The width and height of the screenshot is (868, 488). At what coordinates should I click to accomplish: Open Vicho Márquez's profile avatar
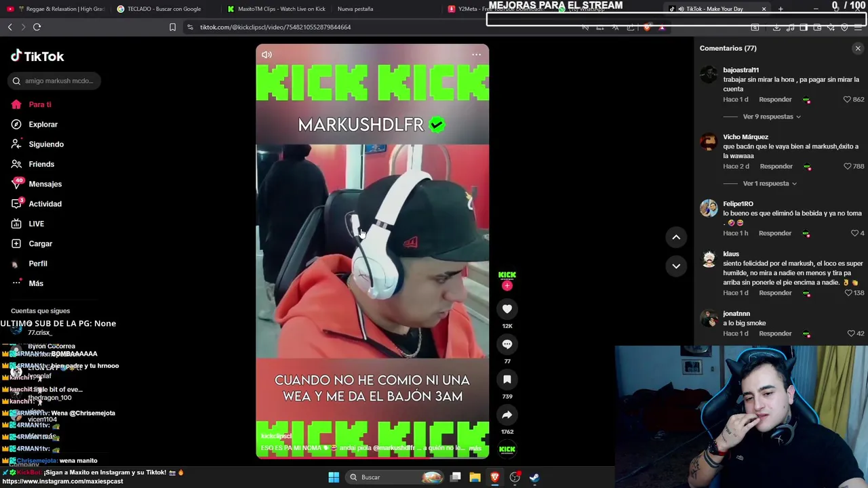pyautogui.click(x=709, y=141)
